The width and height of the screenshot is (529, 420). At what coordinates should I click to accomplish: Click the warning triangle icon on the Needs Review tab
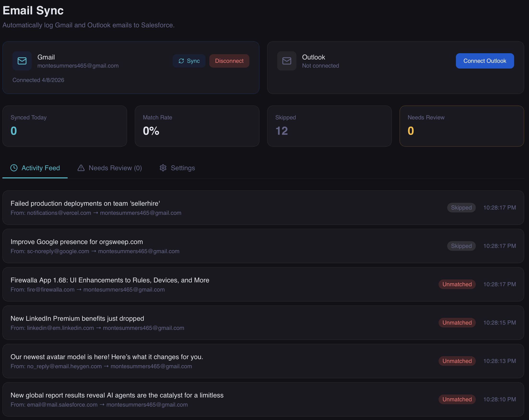pos(81,168)
